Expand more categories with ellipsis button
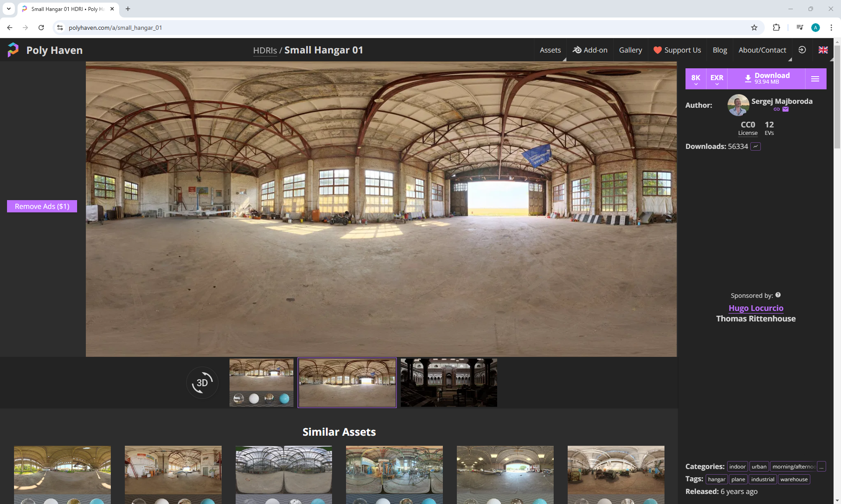Image resolution: width=841 pixels, height=504 pixels. [x=822, y=467]
